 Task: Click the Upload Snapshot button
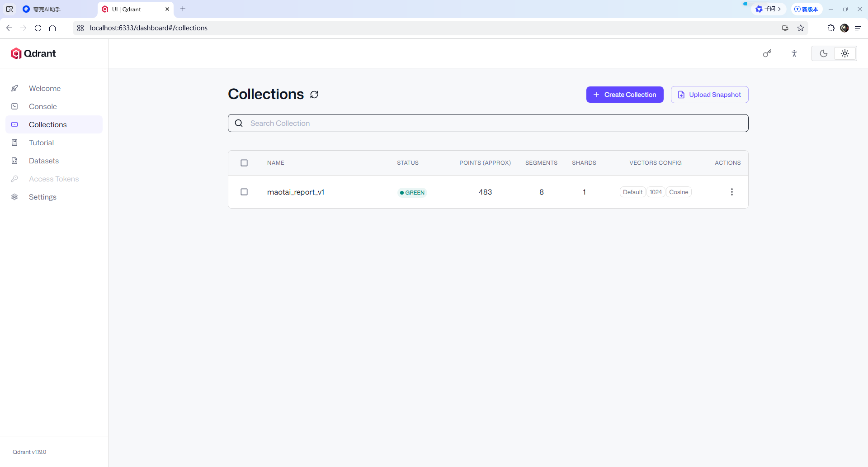pos(709,95)
